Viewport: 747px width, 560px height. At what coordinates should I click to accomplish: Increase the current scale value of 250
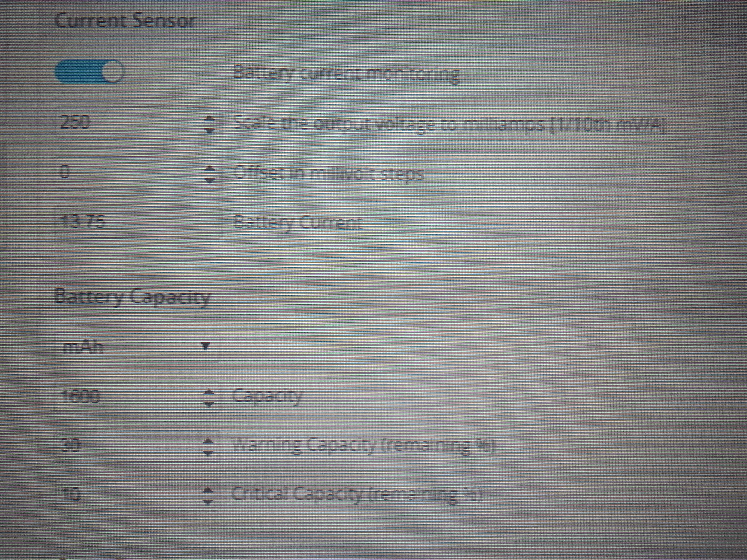tap(210, 118)
